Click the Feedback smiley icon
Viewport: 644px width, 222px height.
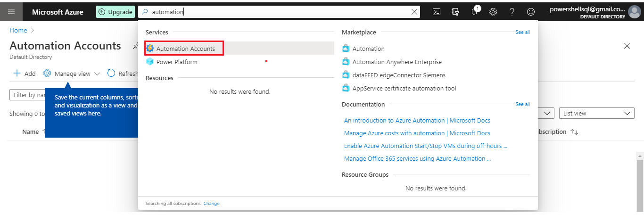531,12
